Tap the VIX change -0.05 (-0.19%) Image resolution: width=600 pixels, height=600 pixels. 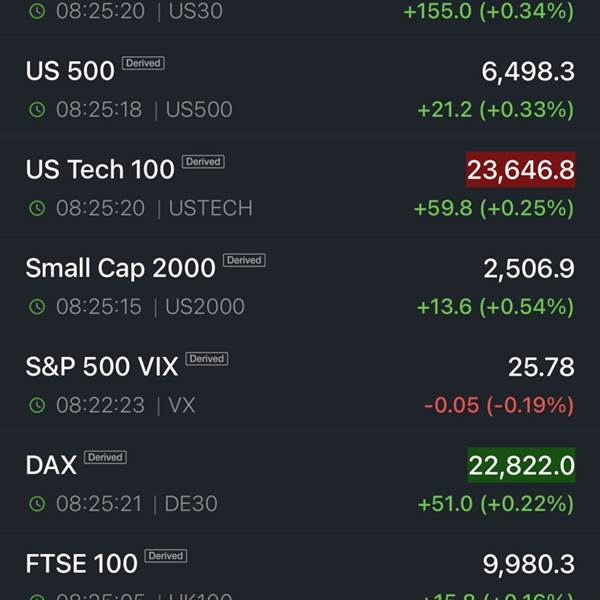[499, 405]
